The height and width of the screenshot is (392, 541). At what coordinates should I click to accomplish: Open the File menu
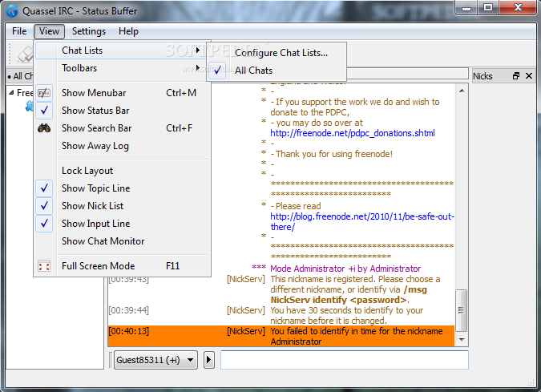[x=19, y=31]
